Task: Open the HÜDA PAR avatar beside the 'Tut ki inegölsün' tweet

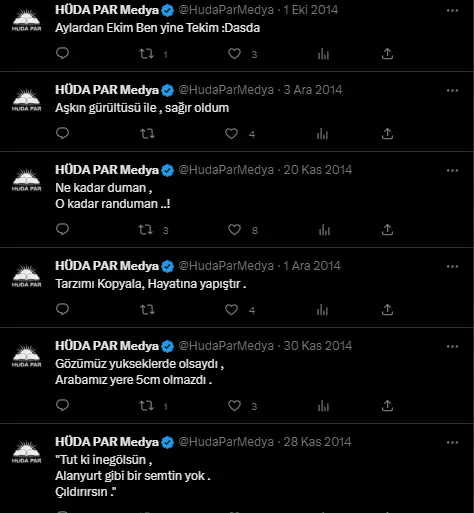Action: pyautogui.click(x=27, y=452)
